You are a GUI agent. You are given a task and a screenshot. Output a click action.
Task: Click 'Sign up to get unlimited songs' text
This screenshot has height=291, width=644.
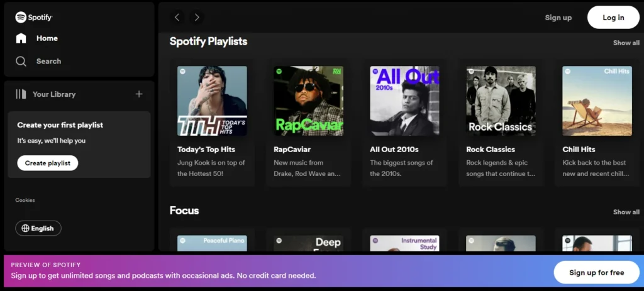click(164, 275)
